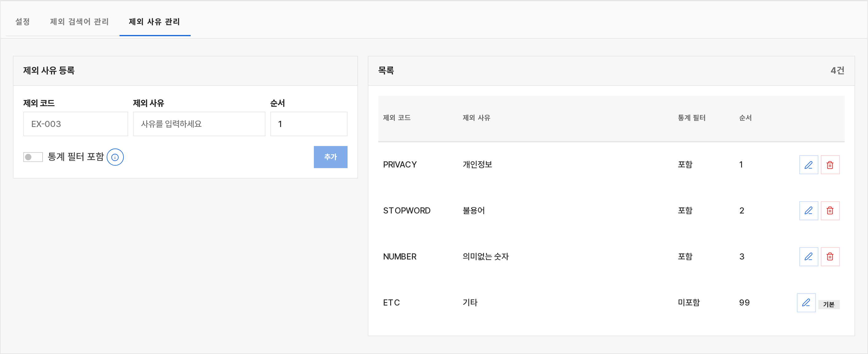Click the 추가 button

tap(330, 157)
